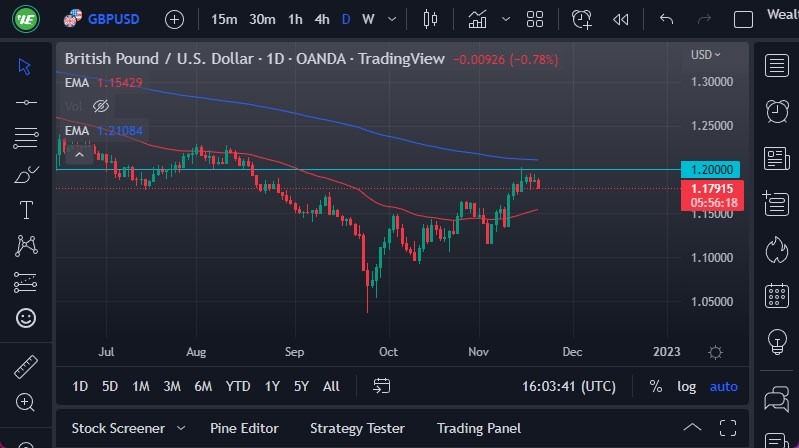799x448 pixels.
Task: Open the emoji icons drawing tool
Action: point(25,318)
